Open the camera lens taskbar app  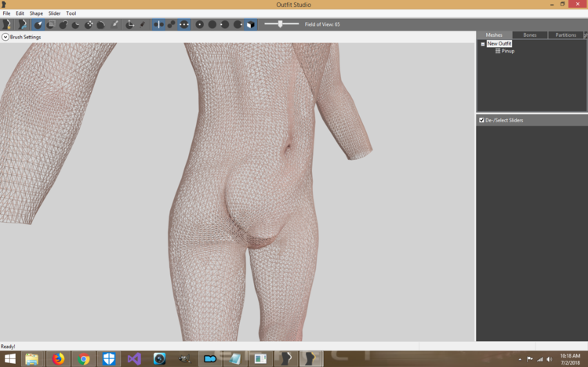point(159,359)
